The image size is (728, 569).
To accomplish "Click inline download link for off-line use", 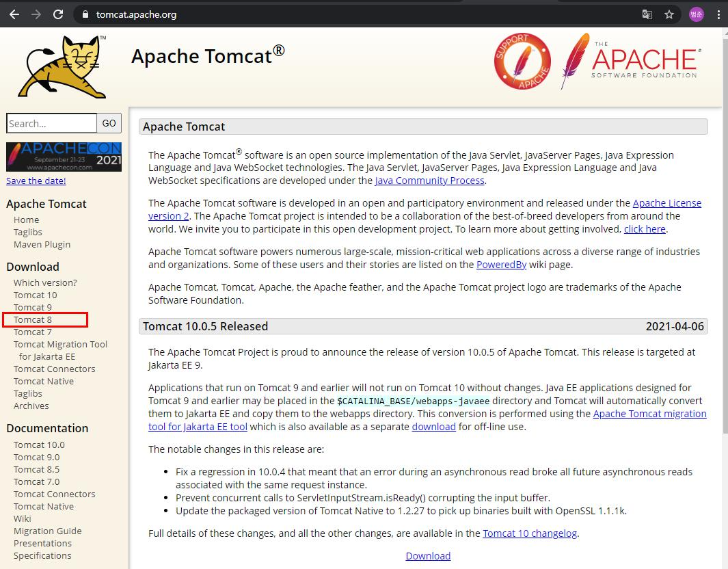I will 433,426.
